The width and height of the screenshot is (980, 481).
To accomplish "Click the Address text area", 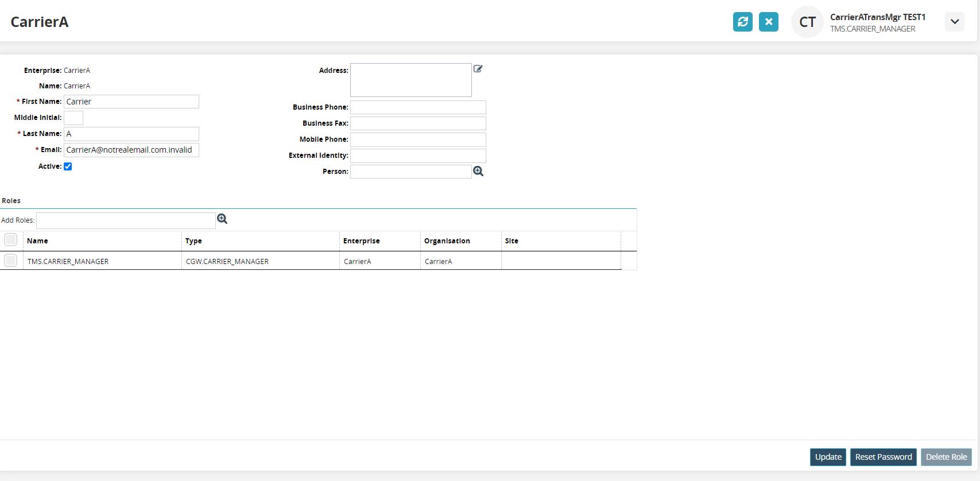I will coord(411,80).
